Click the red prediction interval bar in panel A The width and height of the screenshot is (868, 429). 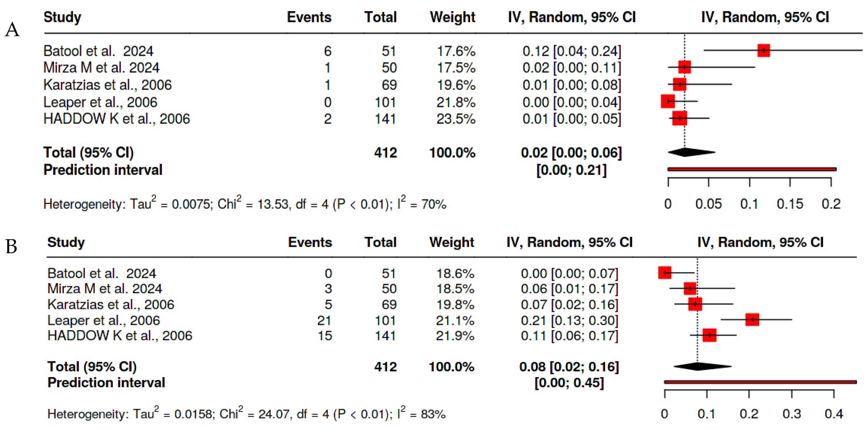pyautogui.click(x=751, y=169)
